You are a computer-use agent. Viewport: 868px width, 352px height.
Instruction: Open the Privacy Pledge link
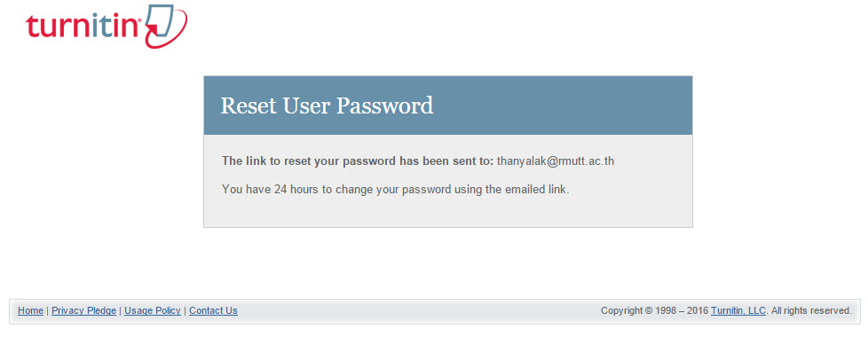point(83,311)
